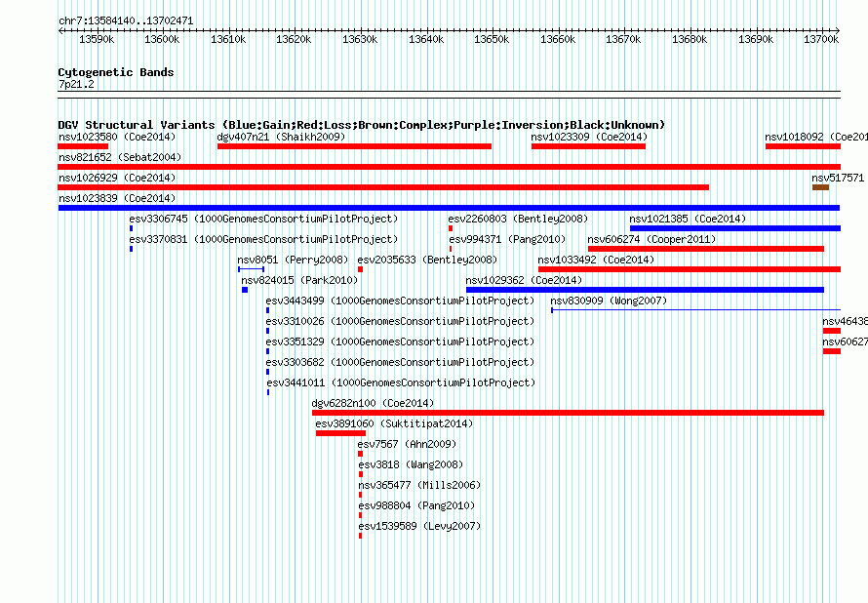Click the dgv6282n100 (Coe2014) red bar

[568, 413]
